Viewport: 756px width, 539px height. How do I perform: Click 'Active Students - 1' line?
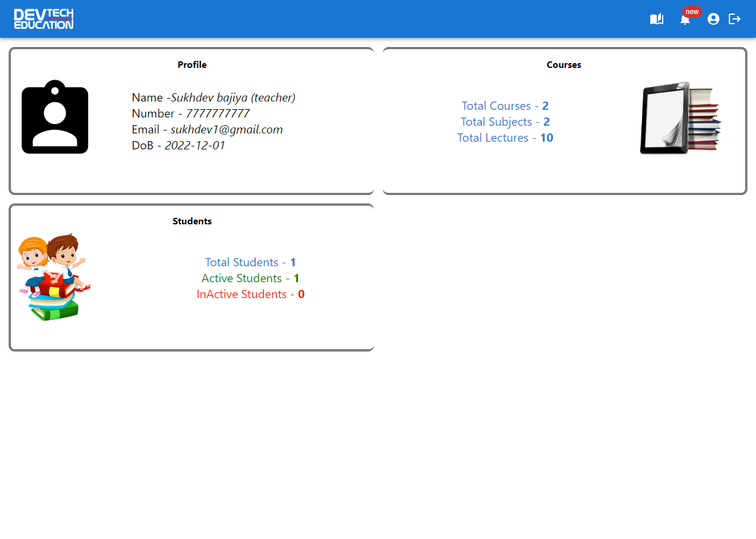tap(250, 278)
